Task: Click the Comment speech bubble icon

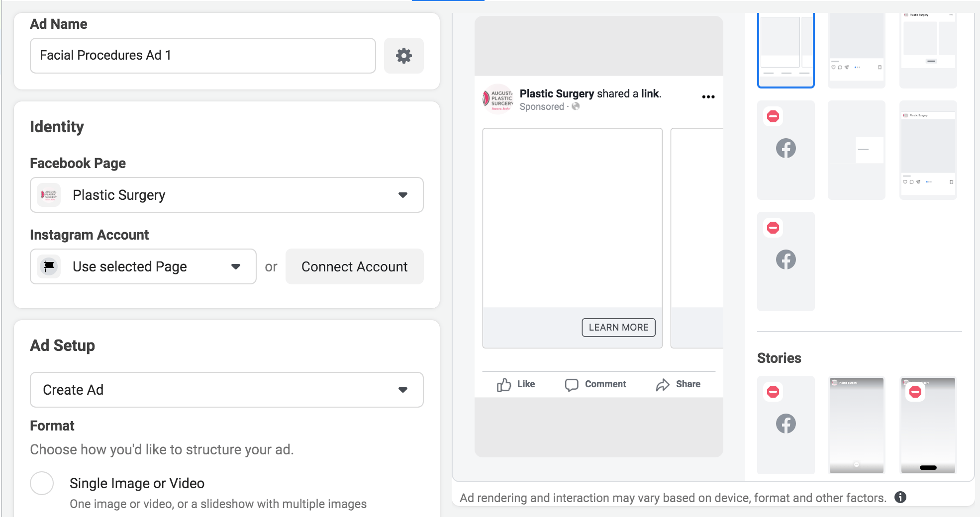Action: click(572, 385)
